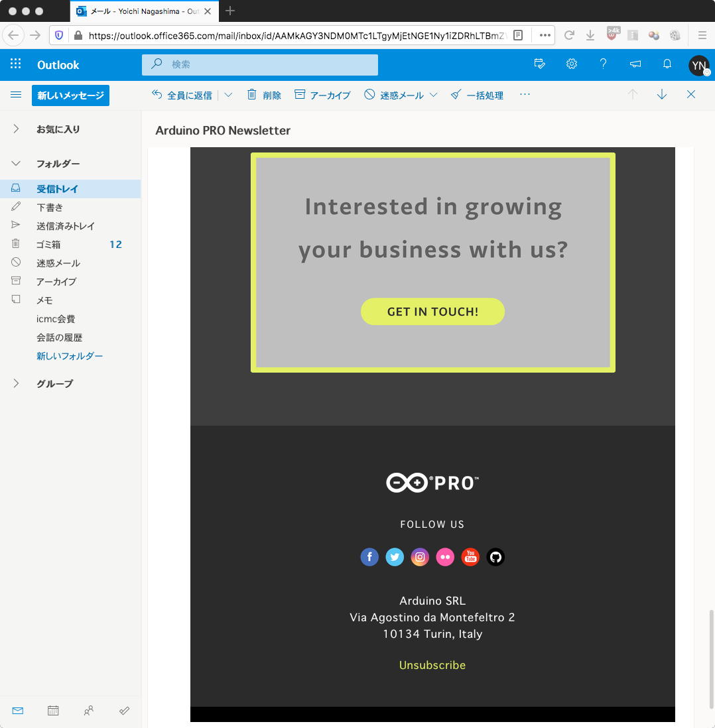Reload the page in browser
The image size is (715, 728).
[569, 35]
